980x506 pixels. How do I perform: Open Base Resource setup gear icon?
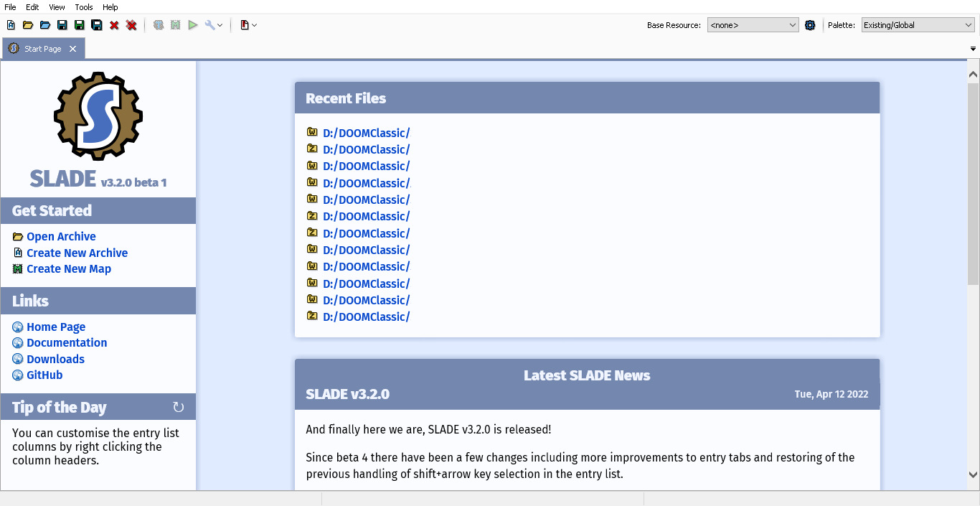pyautogui.click(x=810, y=25)
